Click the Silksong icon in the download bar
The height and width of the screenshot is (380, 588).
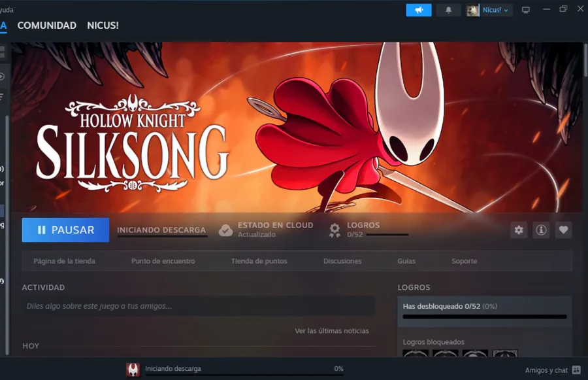click(x=133, y=370)
